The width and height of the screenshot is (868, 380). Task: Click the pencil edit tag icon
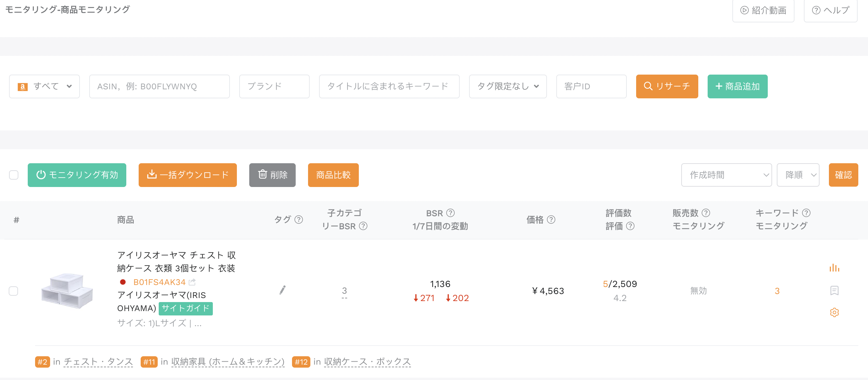pos(282,290)
